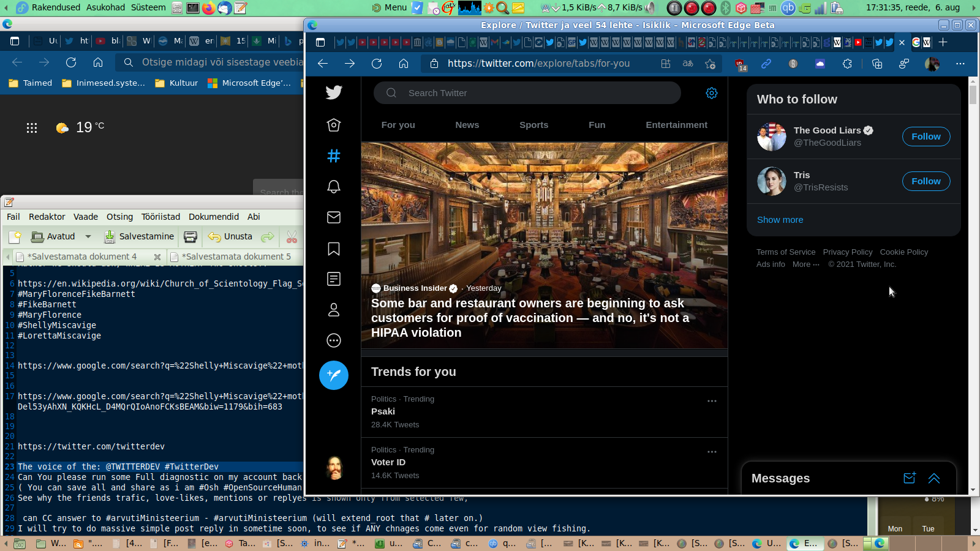980x551 pixels.
Task: Click the blue compose Tweet button
Action: (x=334, y=375)
